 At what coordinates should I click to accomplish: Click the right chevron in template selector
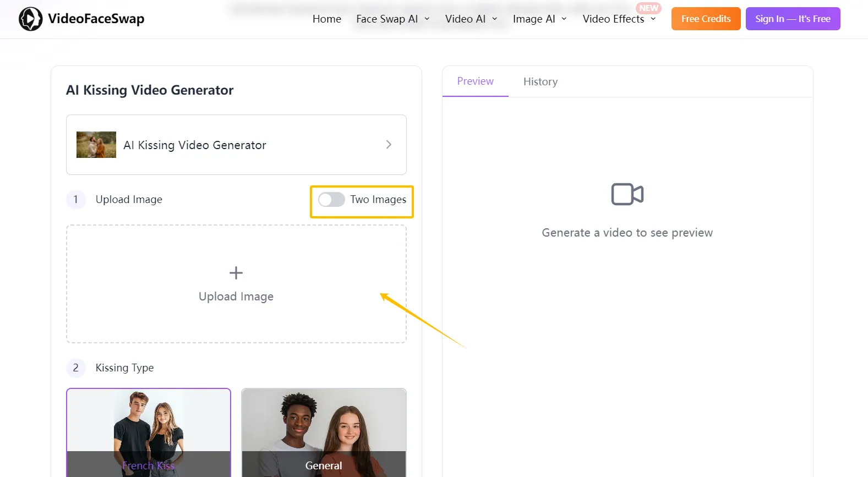[389, 144]
